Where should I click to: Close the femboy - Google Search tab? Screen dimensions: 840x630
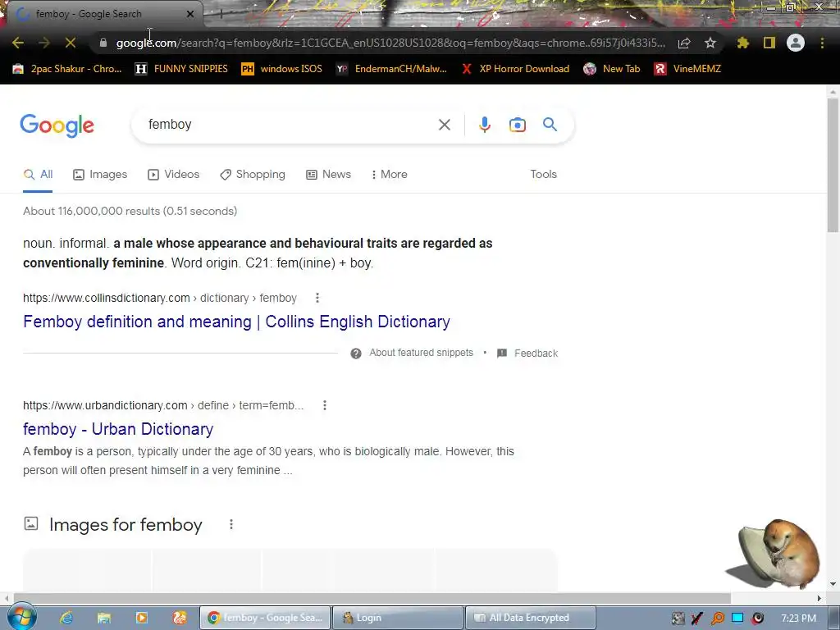coord(190,14)
